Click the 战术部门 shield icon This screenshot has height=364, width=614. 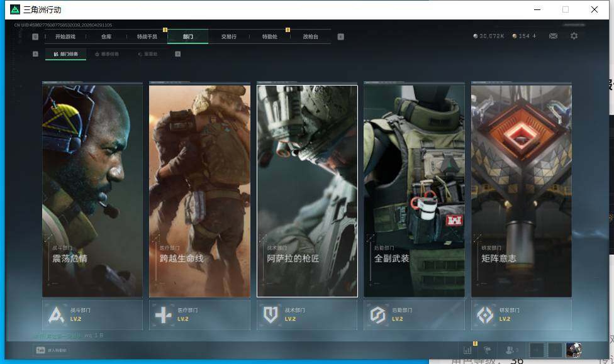(271, 314)
